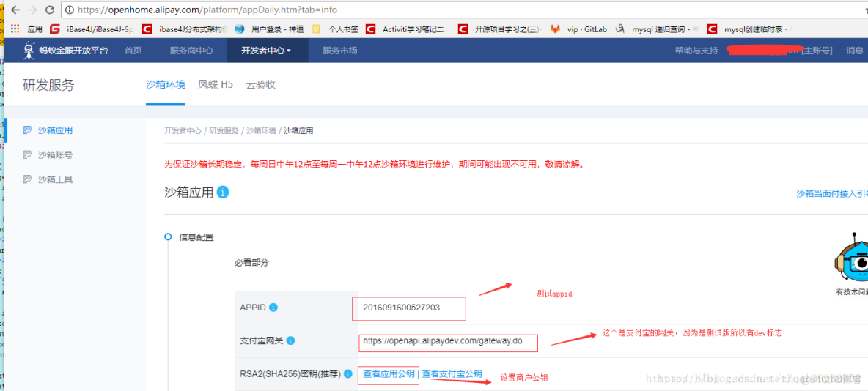Open the Activiti学习笔记二 bookmark
The width and height of the screenshot is (868, 391).
408,29
